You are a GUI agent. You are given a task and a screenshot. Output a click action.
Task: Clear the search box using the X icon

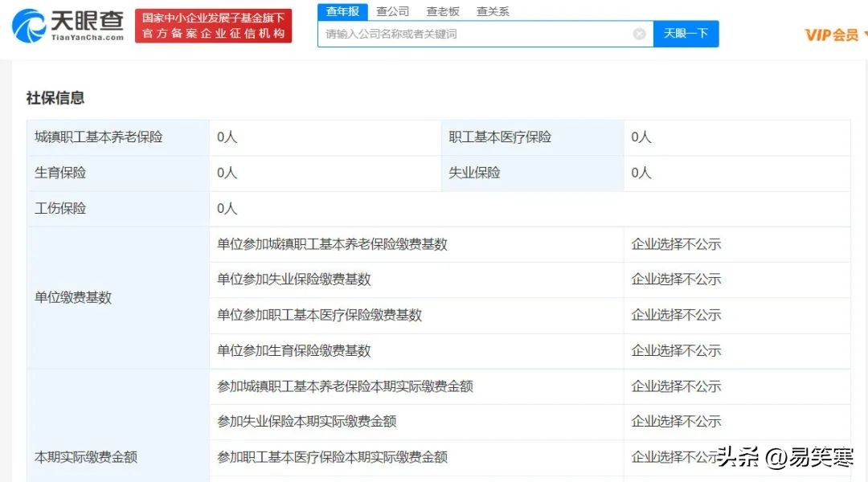pyautogui.click(x=639, y=34)
